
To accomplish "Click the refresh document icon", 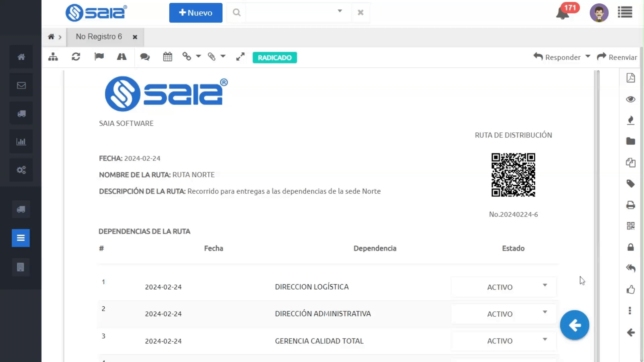I will (76, 57).
